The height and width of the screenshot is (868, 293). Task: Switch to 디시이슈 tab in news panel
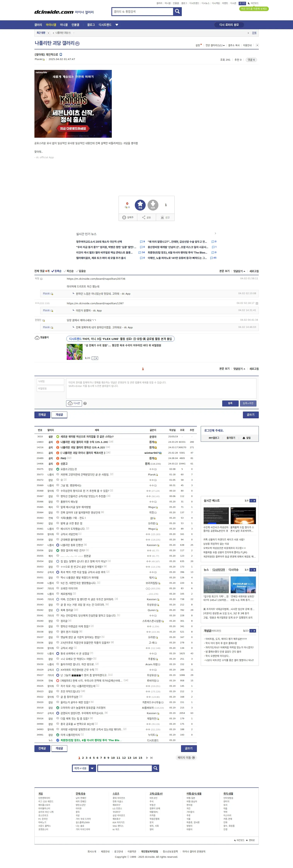[233, 570]
